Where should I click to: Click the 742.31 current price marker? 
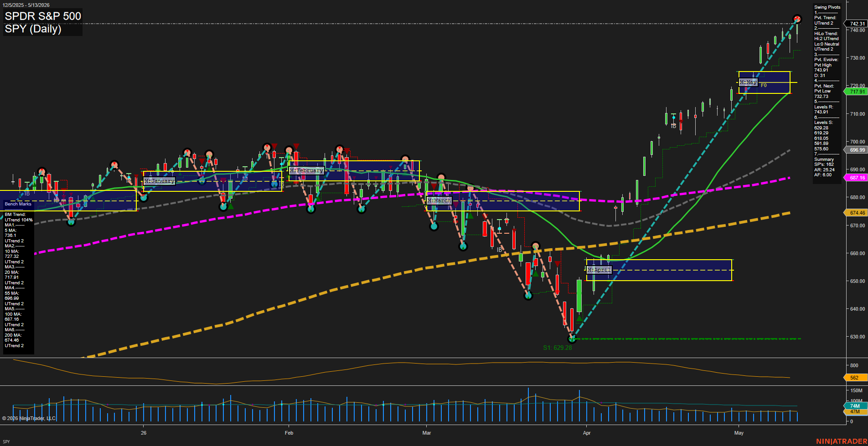click(857, 24)
